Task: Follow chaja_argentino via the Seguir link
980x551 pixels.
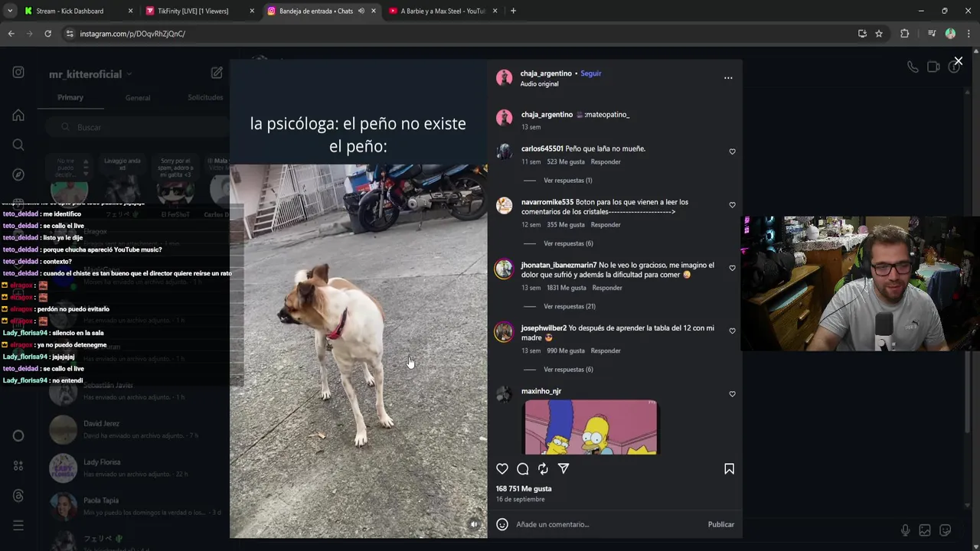Action: coord(591,73)
